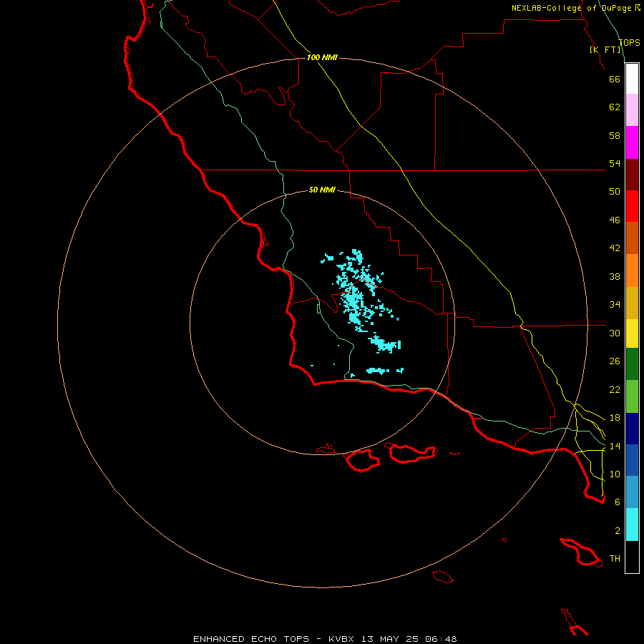644x644 pixels.
Task: Click the "TOPS" legend title
Action: click(x=629, y=42)
